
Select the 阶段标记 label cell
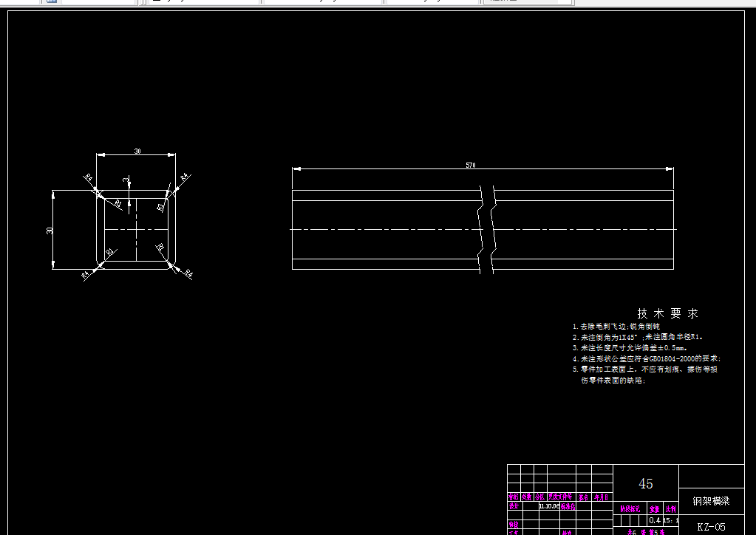click(x=630, y=509)
